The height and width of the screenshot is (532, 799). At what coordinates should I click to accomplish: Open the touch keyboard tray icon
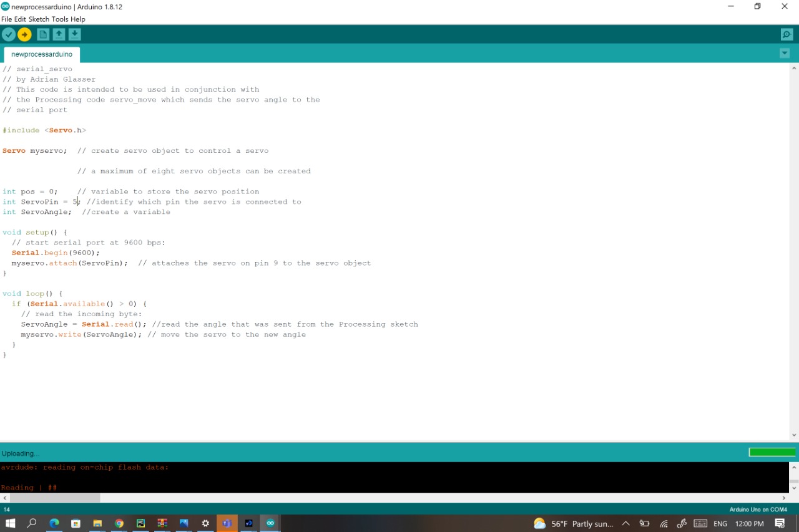(x=700, y=524)
